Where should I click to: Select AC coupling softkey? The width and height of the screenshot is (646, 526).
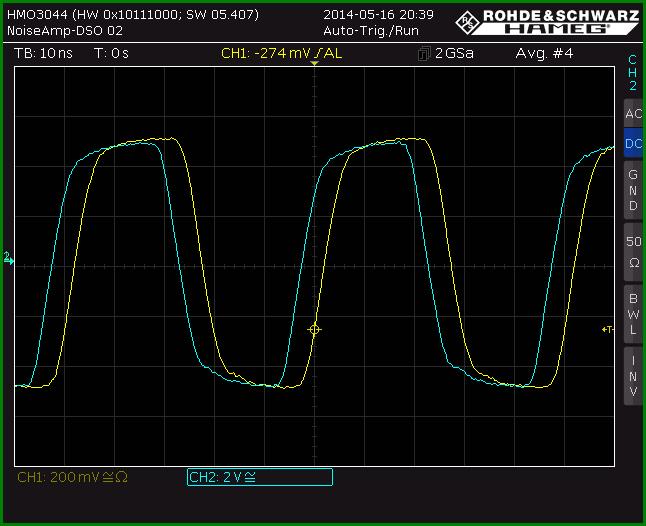click(633, 113)
